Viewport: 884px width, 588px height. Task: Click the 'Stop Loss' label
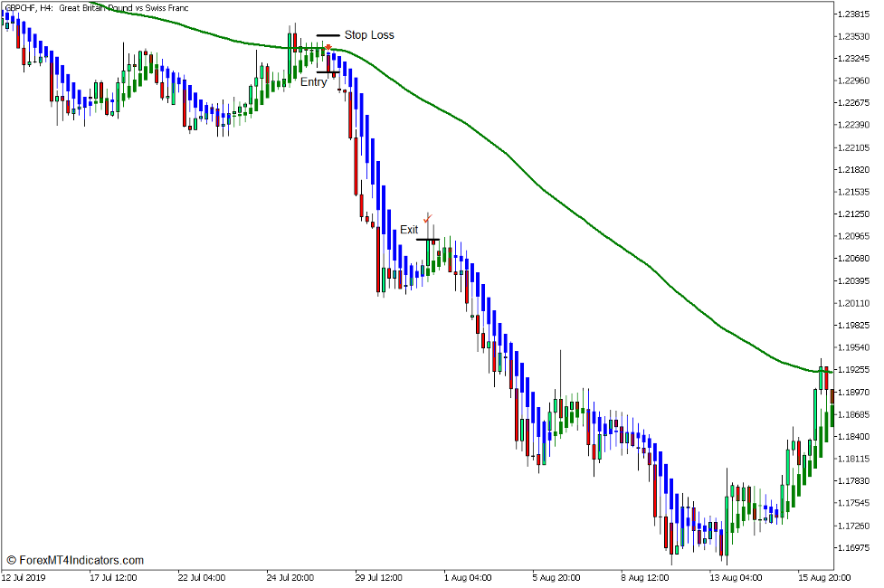coord(369,35)
